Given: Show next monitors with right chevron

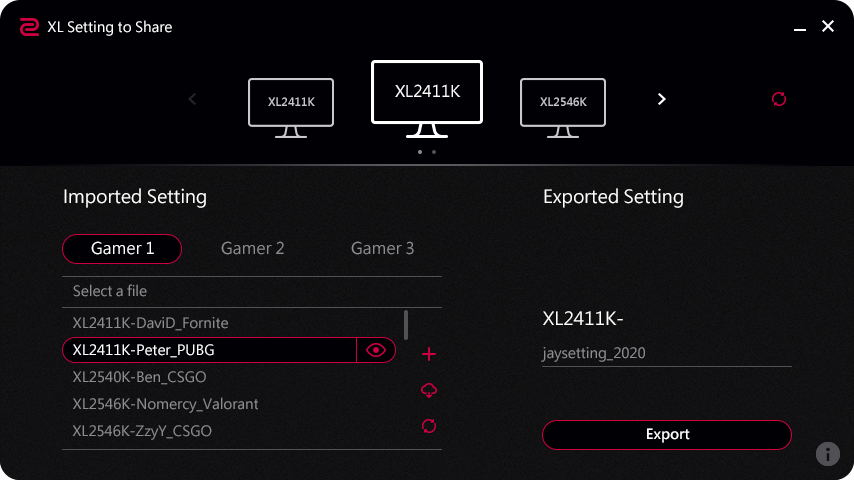Looking at the screenshot, I should 661,99.
